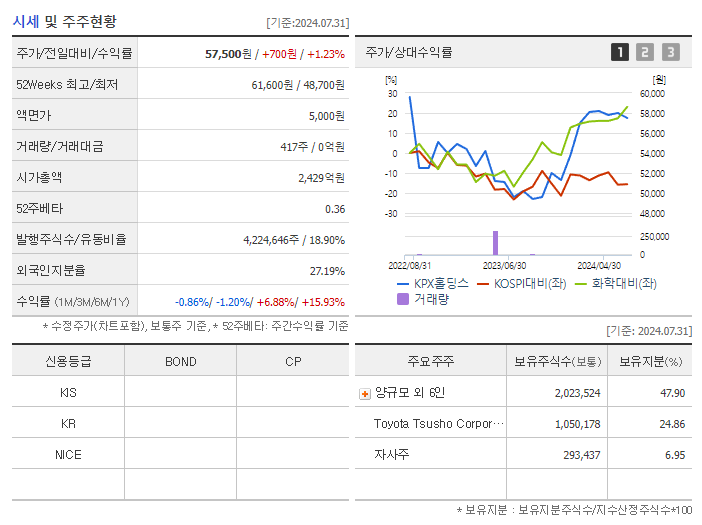Screen dimensions: 702x525
Task: Click the 화학대비(좌) green legend marker
Action: tap(580, 284)
